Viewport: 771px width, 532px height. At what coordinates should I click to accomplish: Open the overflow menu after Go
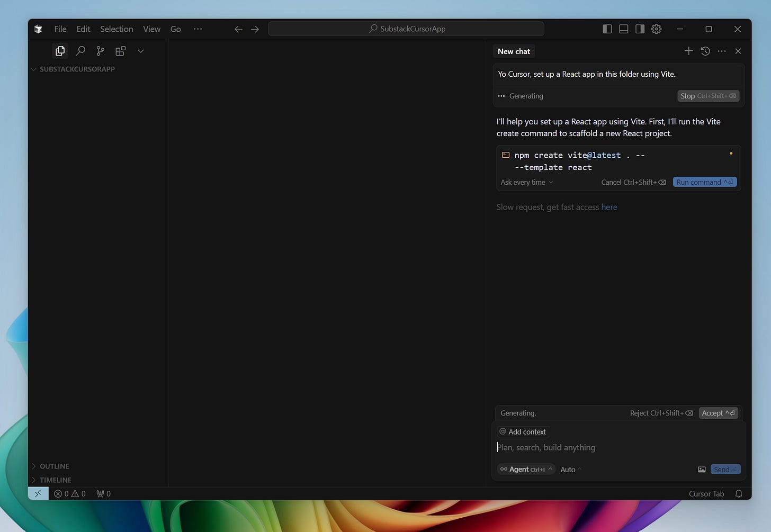pyautogui.click(x=198, y=29)
